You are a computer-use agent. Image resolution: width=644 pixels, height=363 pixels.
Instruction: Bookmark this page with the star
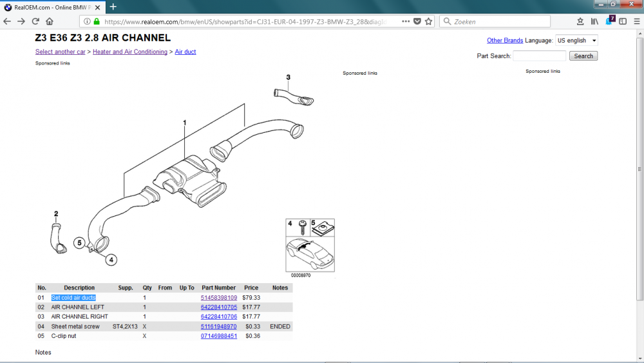[428, 21]
